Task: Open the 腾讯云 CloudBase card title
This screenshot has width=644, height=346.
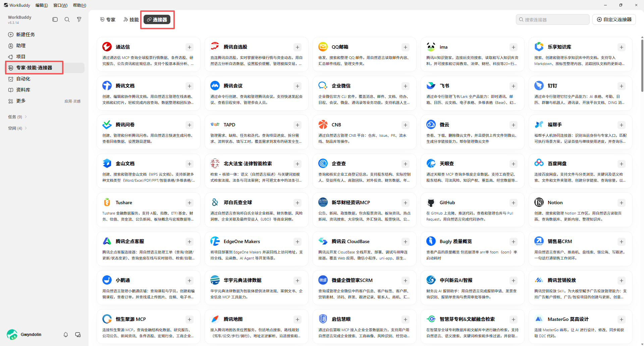Action: coord(350,241)
